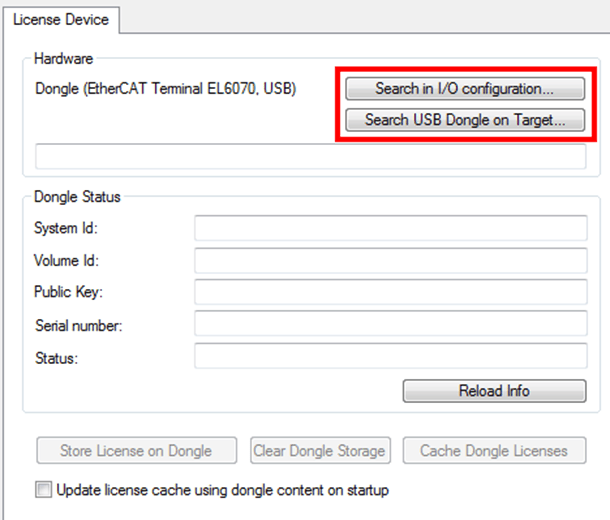Click the Dongle Status group heading

click(76, 197)
